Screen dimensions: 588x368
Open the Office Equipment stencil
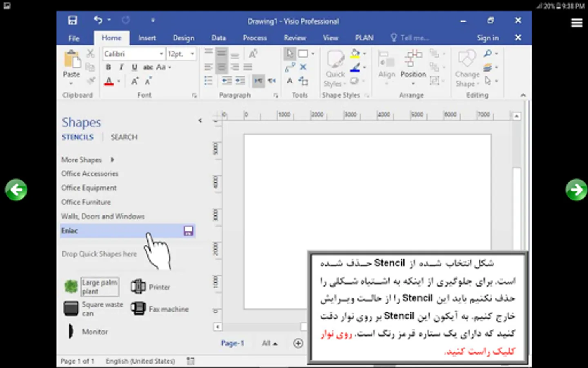[x=89, y=188]
